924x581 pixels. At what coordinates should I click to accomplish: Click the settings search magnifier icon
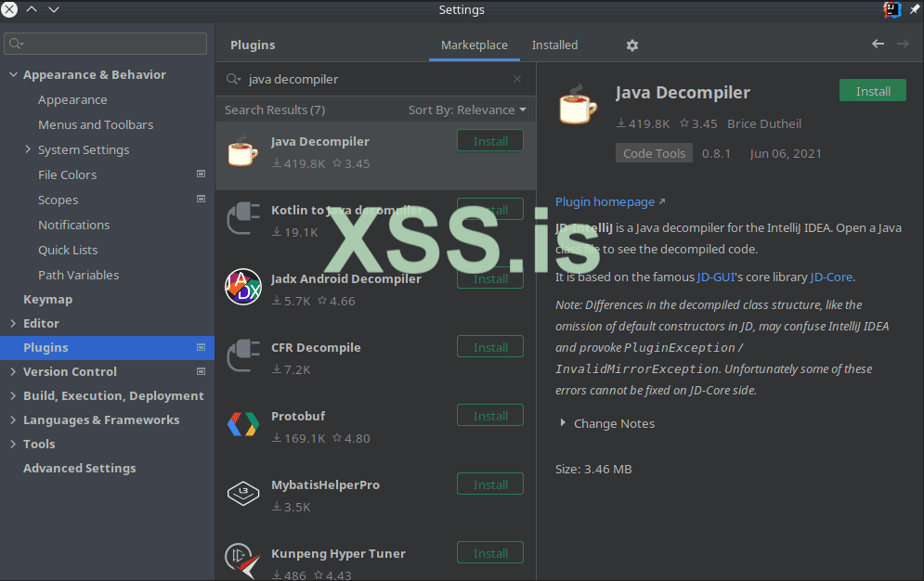[x=16, y=44]
